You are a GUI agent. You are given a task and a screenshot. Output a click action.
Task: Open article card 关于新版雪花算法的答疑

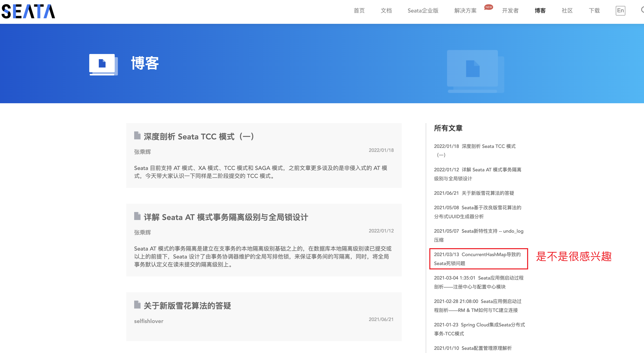click(x=264, y=316)
